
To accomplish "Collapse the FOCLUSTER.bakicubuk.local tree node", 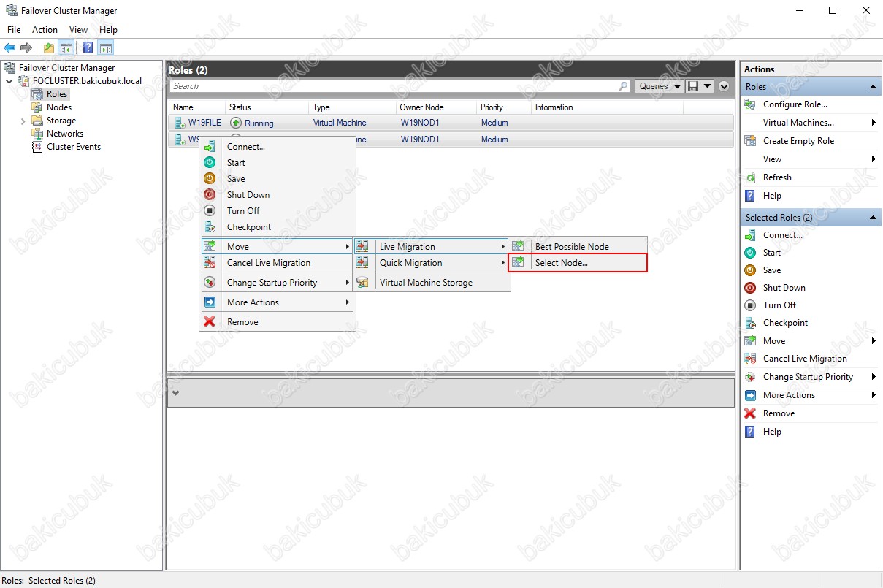I will (9, 81).
